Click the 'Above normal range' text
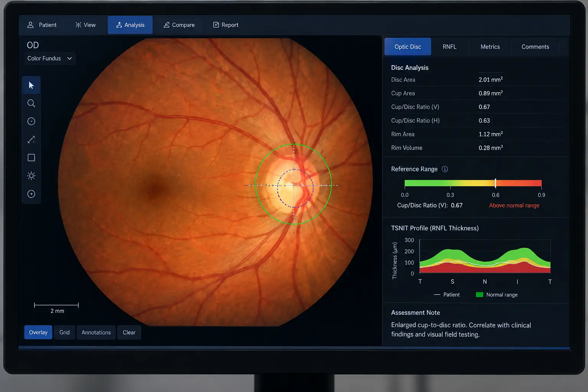 point(514,206)
